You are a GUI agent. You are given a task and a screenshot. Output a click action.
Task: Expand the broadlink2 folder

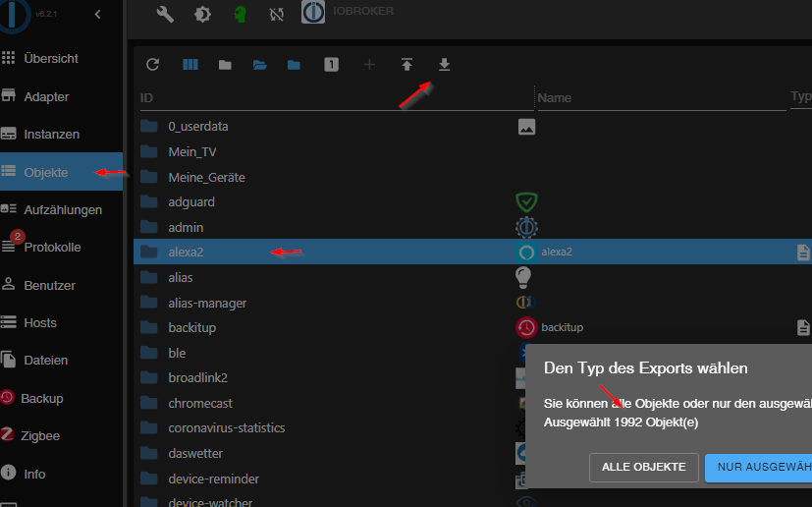pyautogui.click(x=149, y=378)
